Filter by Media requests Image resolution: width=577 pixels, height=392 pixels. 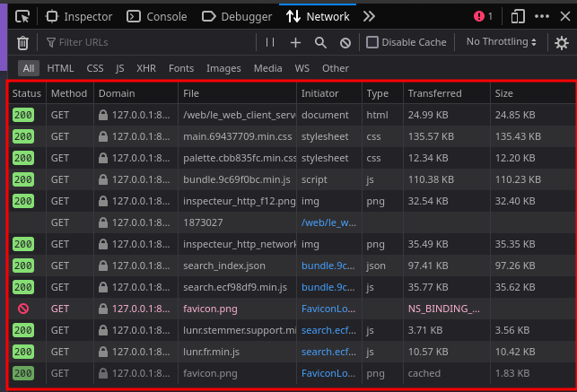click(x=268, y=68)
